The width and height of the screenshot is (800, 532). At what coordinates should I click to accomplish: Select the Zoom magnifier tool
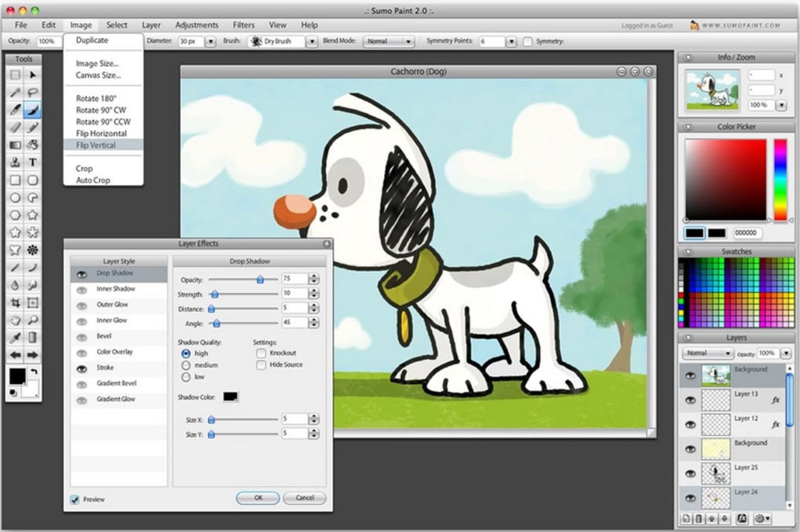click(x=33, y=320)
